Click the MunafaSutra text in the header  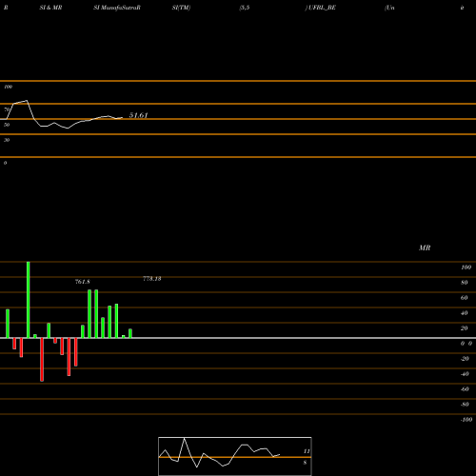tap(117, 8)
